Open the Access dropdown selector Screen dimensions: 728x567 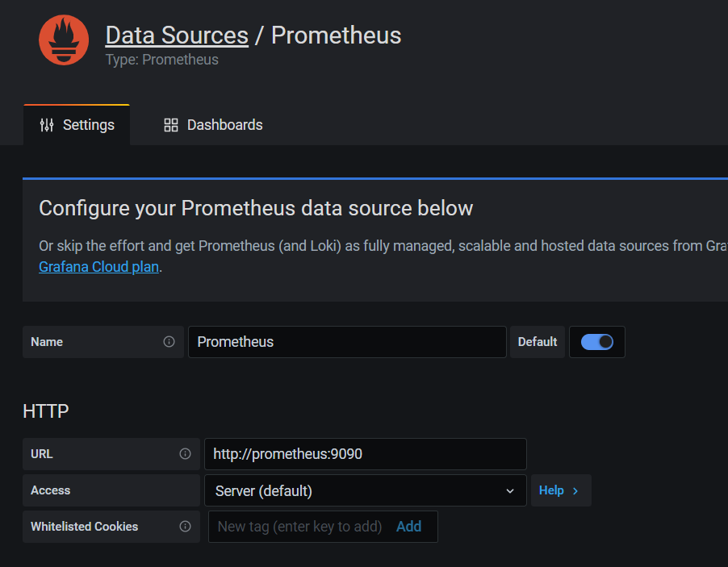pyautogui.click(x=365, y=490)
